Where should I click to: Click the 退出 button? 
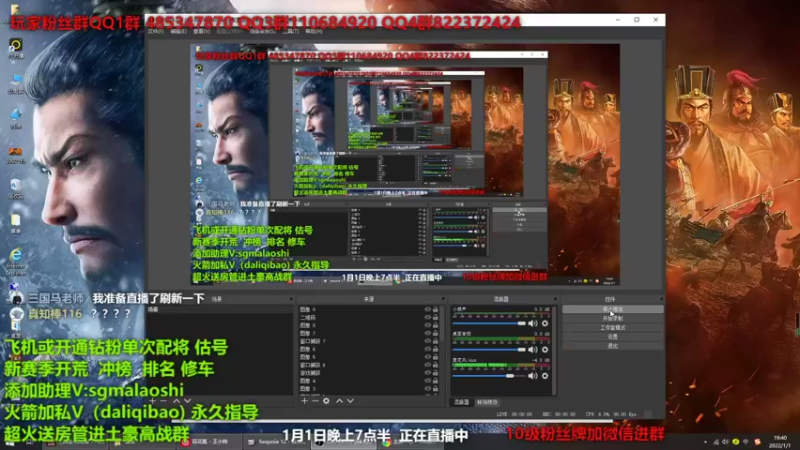coord(613,346)
